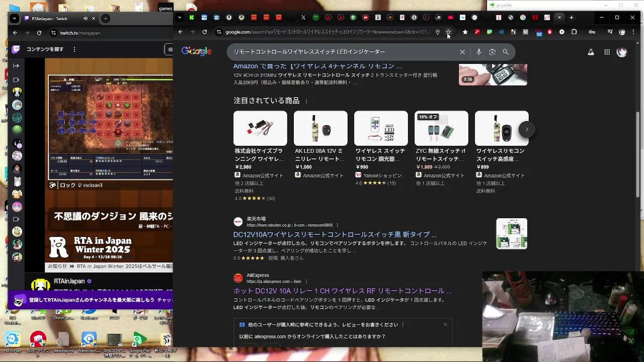Open the followed-channels camera icon in Twitch sidebar
The width and height of the screenshot is (644, 362).
coord(16,80)
